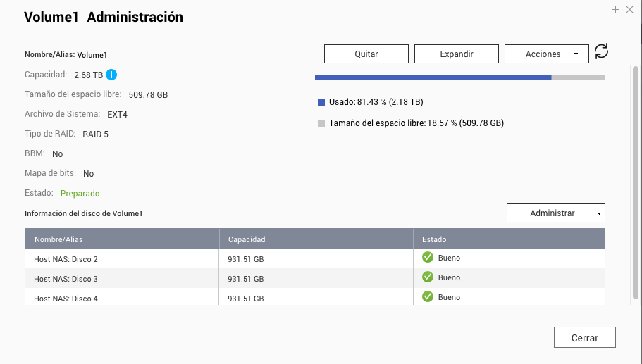The height and width of the screenshot is (364, 642).
Task: Click Disco 4 green status checkmark
Action: pyautogui.click(x=427, y=297)
